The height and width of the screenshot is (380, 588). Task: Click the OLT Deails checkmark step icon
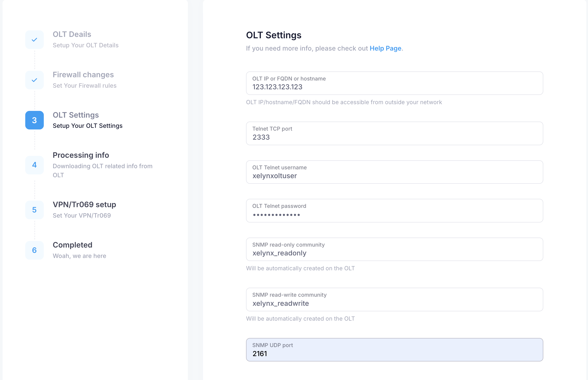(35, 39)
